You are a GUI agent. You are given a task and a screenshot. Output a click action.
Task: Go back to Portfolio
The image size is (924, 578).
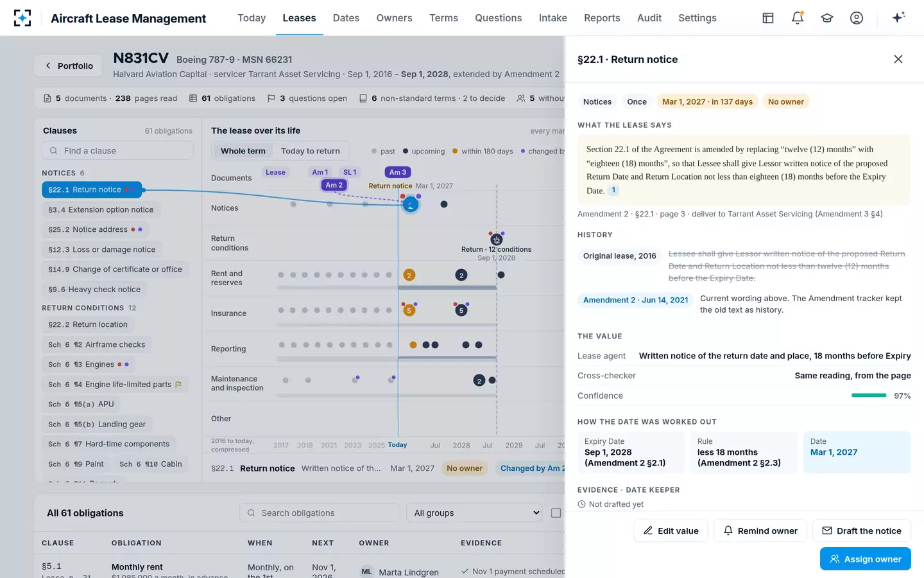[68, 66]
